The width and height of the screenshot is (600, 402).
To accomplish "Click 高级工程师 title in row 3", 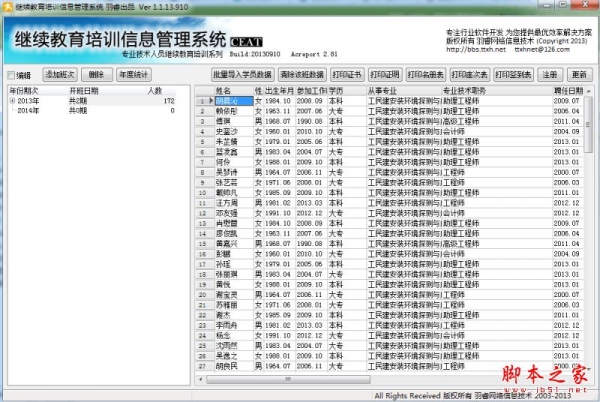I will click(x=461, y=121).
